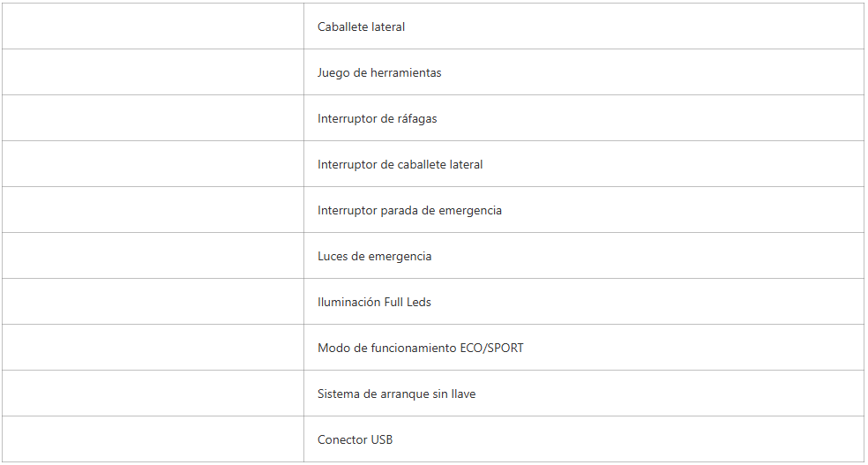Screen dimensions: 868x465
Task: Click blank cell beside 'Interruptor de caballete lateral'
Action: point(153,164)
